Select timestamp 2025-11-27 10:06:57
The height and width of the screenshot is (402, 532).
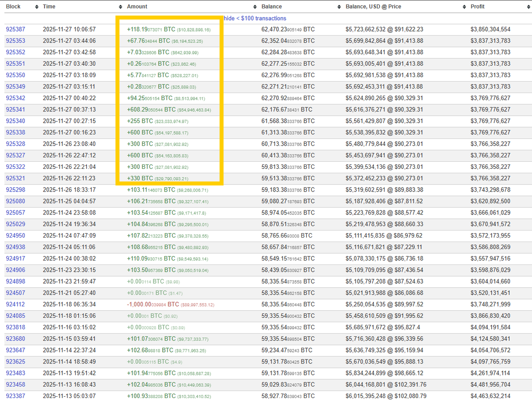pos(69,29)
